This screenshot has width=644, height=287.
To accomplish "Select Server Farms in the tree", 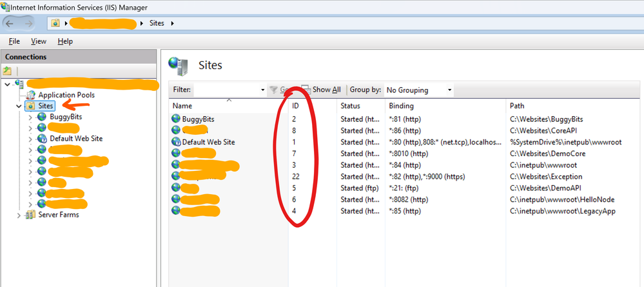I will pyautogui.click(x=59, y=215).
